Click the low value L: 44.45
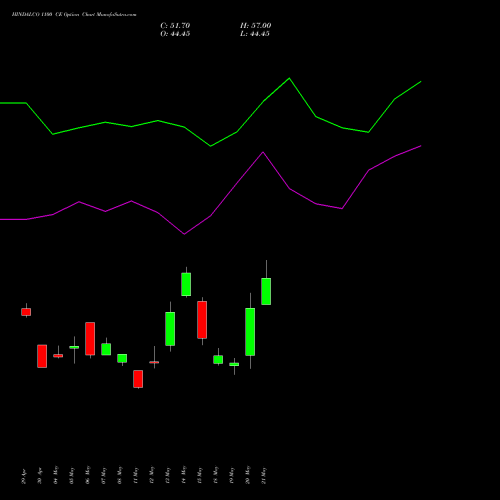Viewport: 500px width, 500px height. 255,34
